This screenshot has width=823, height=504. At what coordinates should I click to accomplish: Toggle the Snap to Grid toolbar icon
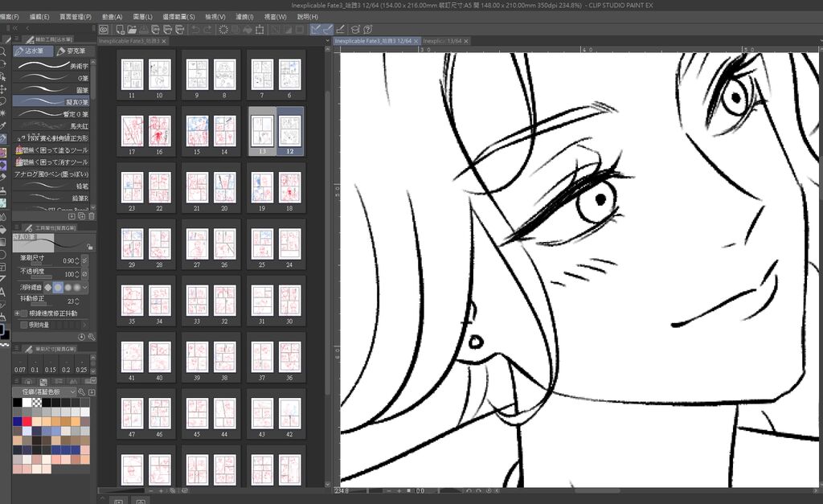coord(340,30)
